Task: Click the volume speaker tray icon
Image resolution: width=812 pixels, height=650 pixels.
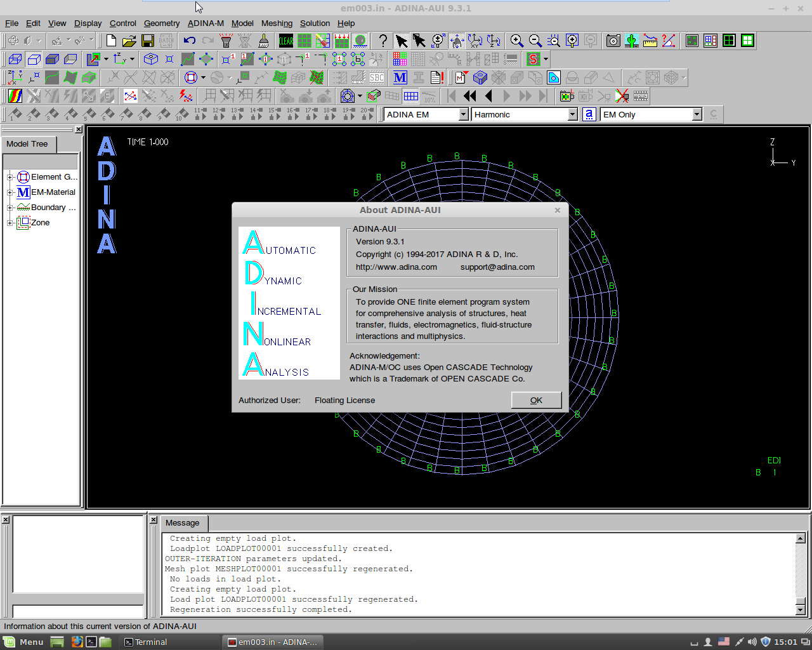Action: (752, 642)
